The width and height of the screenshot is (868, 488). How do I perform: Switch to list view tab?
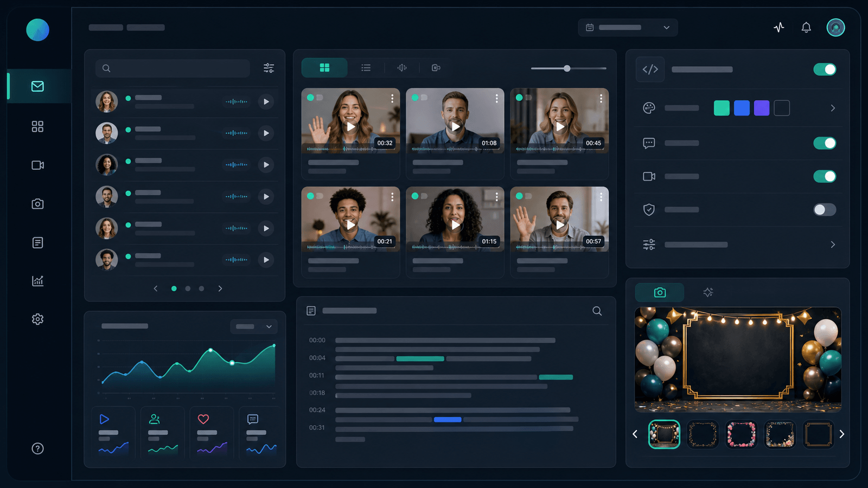(366, 68)
